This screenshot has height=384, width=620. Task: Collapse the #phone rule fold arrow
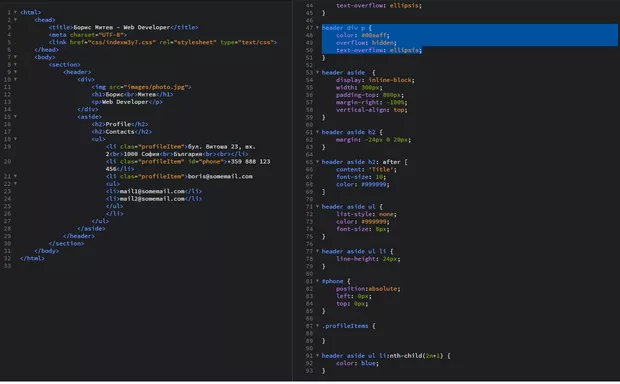(x=317, y=281)
